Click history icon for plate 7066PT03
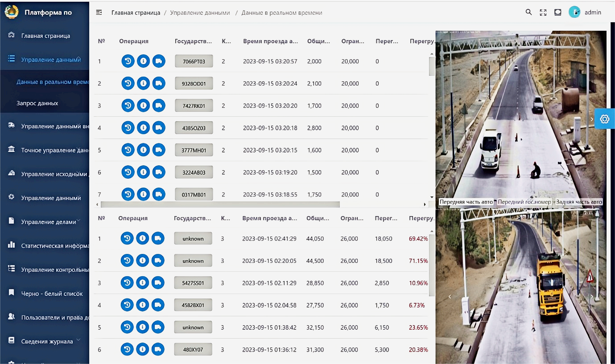Image resolution: width=615 pixels, height=364 pixels. tap(128, 61)
